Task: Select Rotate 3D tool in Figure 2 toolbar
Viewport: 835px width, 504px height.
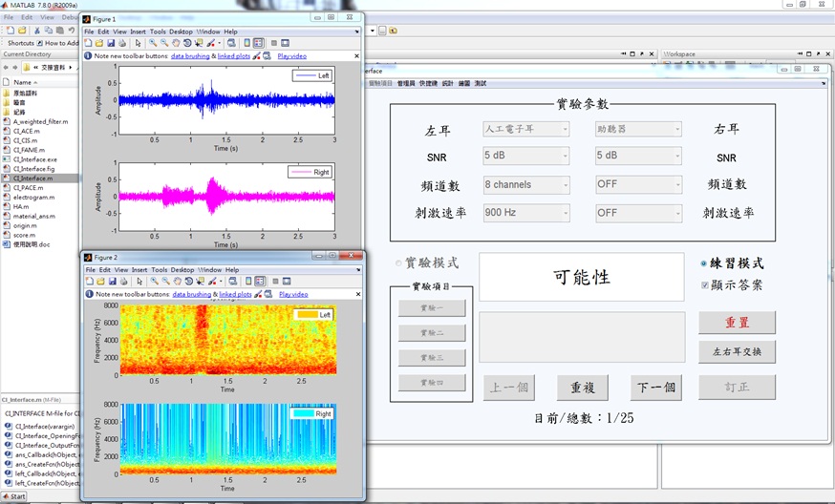Action: tap(187, 282)
